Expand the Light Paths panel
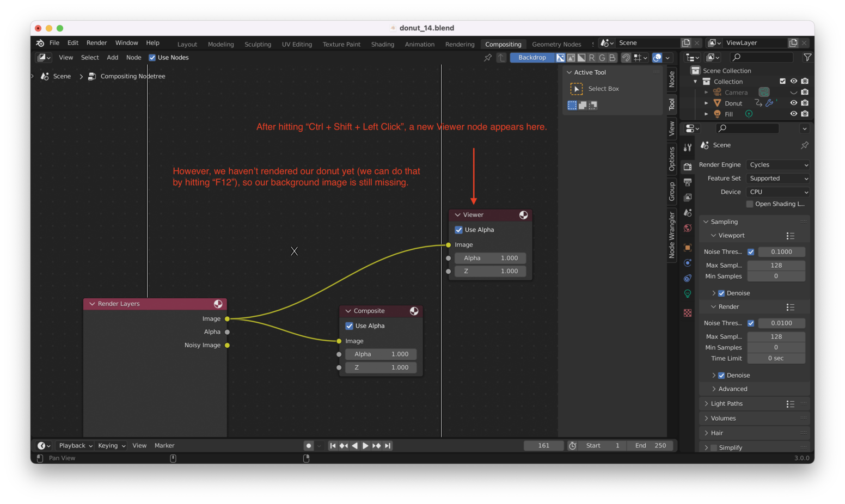The image size is (845, 504). pyautogui.click(x=726, y=404)
